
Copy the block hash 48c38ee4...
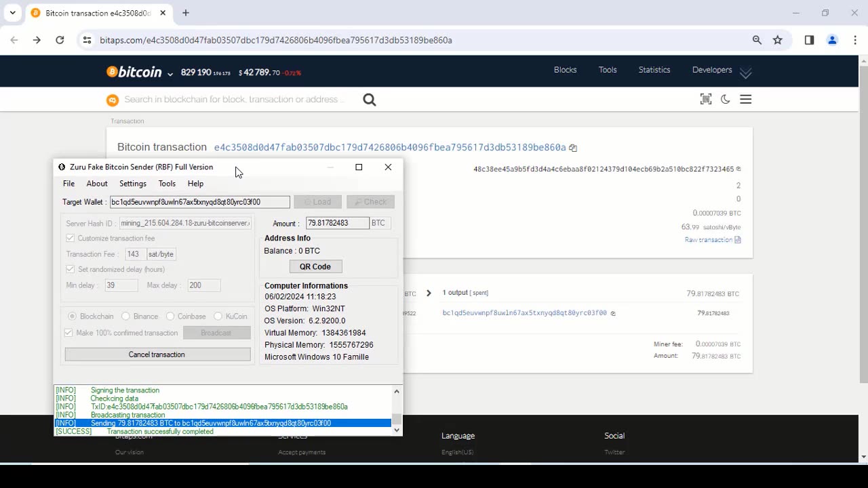tap(738, 169)
